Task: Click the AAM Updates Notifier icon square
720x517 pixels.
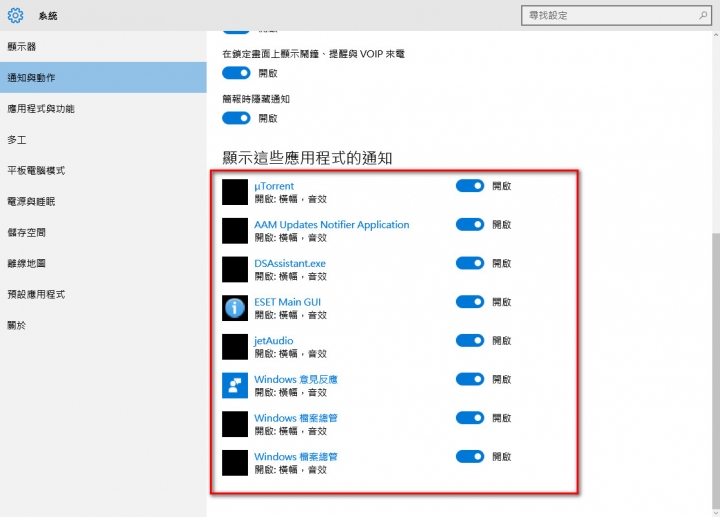Action: [x=235, y=230]
